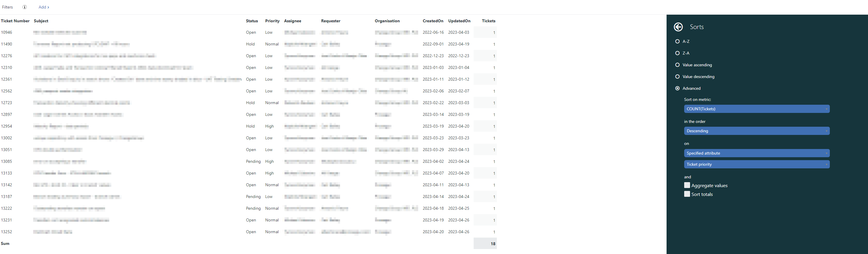The image size is (868, 254).
Task: Open the COUNT(Tickets) metric dropdown
Action: 756,109
